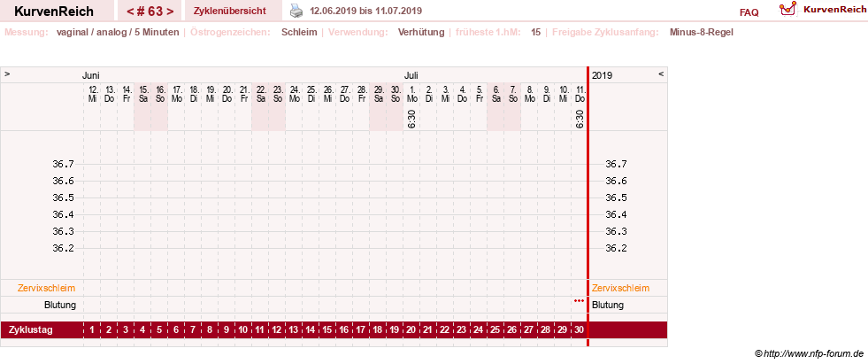Select the 15. Sa date column header
868x364 pixels.
142,94
